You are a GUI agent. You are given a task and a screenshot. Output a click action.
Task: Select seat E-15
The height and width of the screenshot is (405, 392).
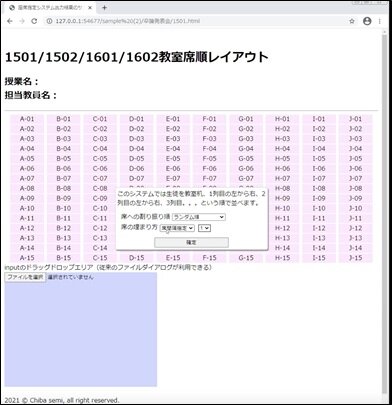[173, 258]
